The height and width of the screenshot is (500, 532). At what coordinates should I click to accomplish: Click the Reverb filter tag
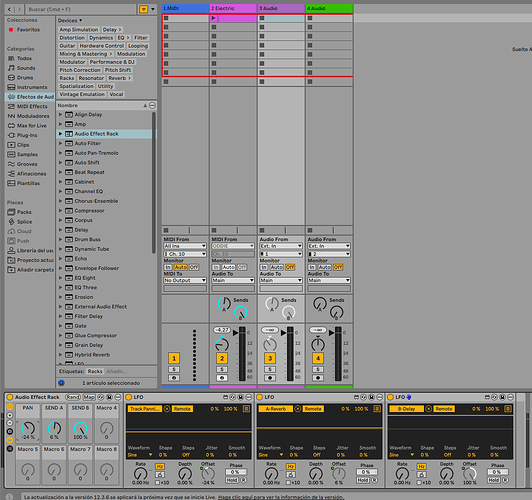[x=119, y=78]
